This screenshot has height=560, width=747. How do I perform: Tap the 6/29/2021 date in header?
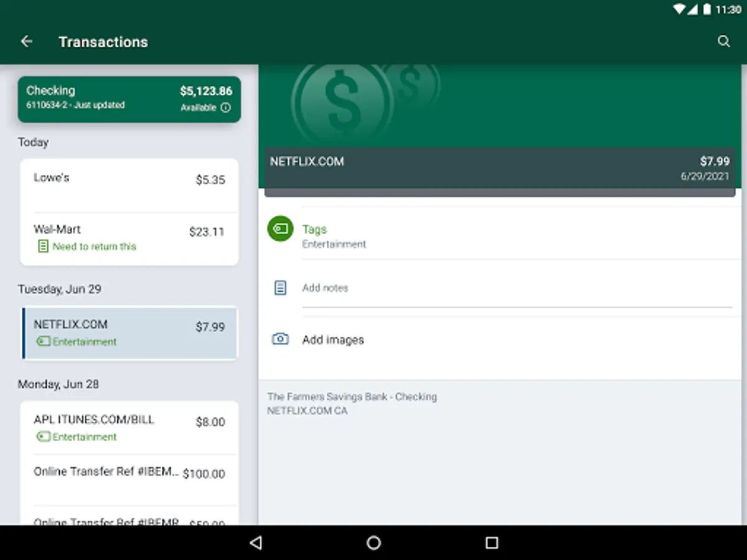705,176
